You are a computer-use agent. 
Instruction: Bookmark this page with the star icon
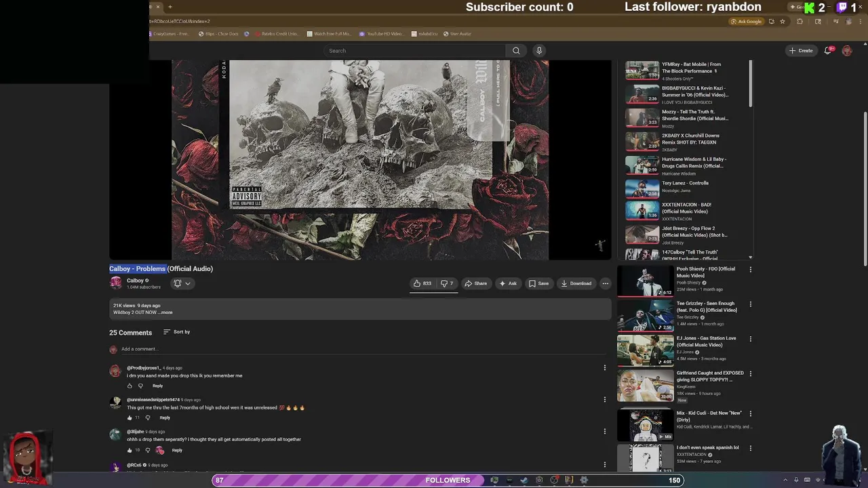(783, 22)
